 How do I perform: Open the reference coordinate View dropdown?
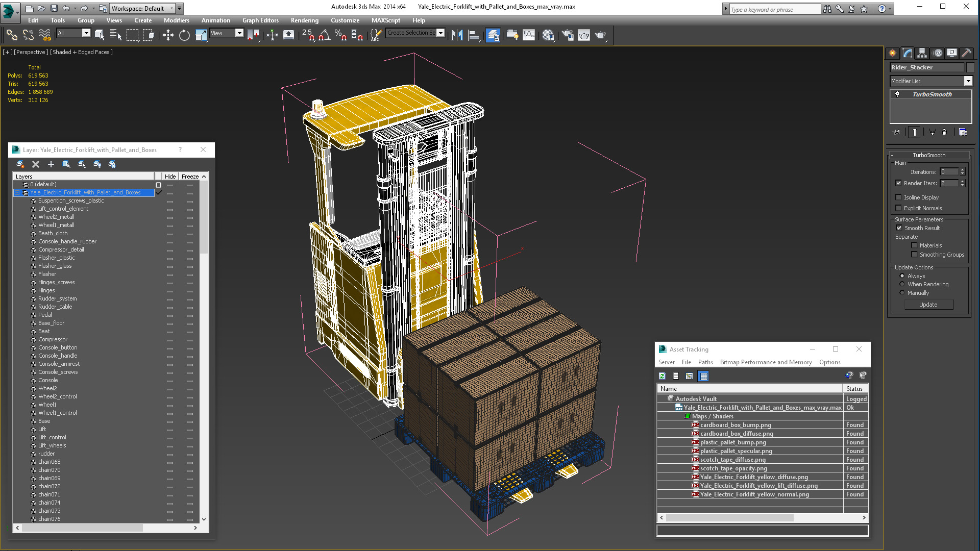click(239, 33)
